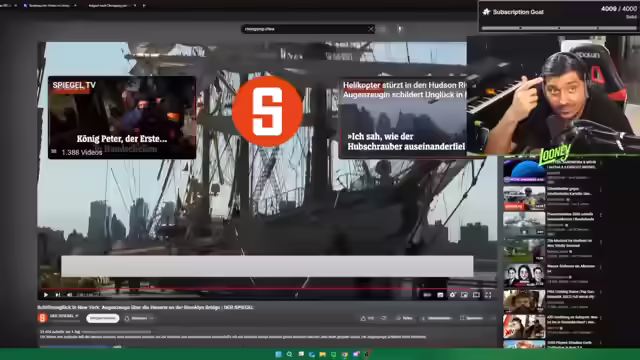
Task: Enable theater mode in the player
Action: pyautogui.click(x=476, y=295)
